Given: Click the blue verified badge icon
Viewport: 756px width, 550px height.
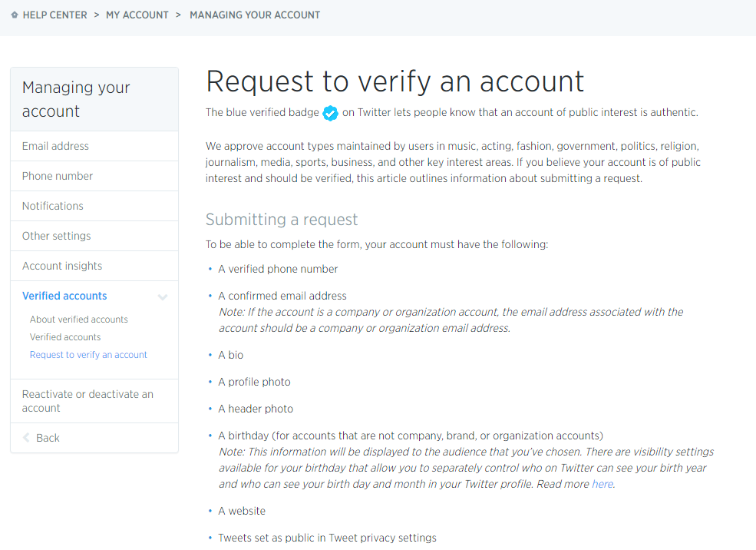Looking at the screenshot, I should coord(330,113).
